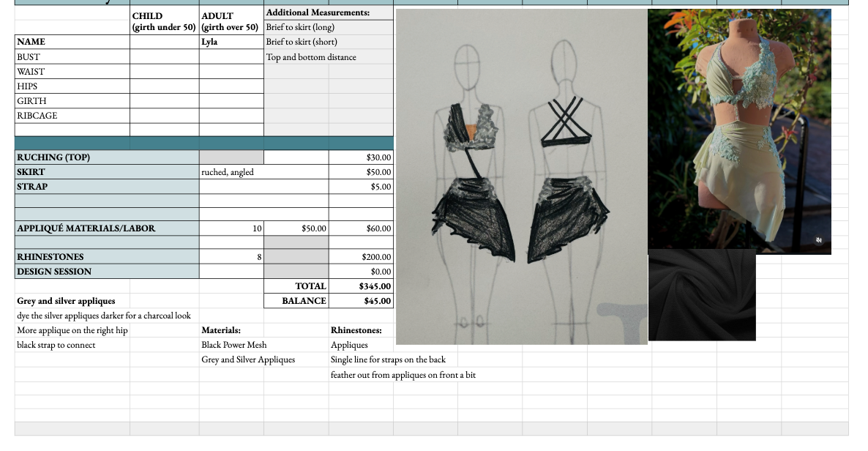
Task: Select 'feather out from appliques on front' note
Action: 403,375
